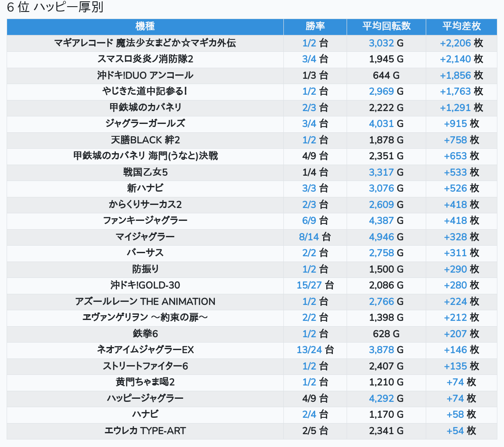Select 新ハナビ machine name
This screenshot has height=447, width=504.
145,188
